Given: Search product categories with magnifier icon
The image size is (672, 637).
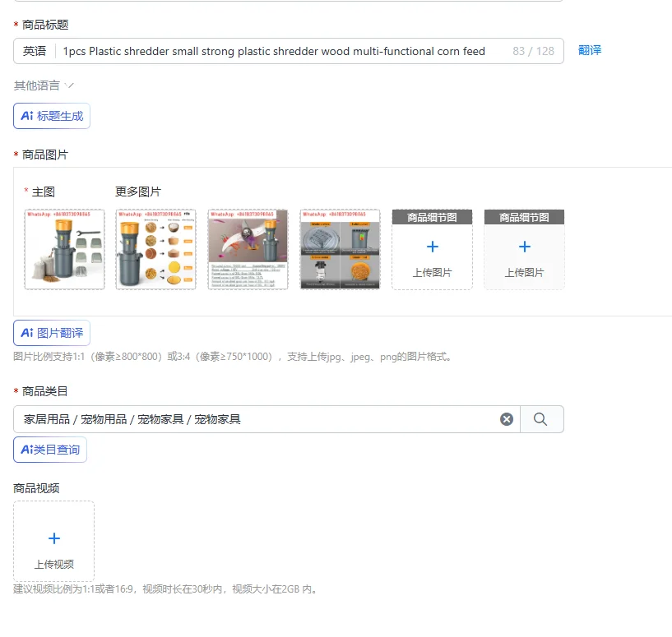Looking at the screenshot, I should point(540,419).
